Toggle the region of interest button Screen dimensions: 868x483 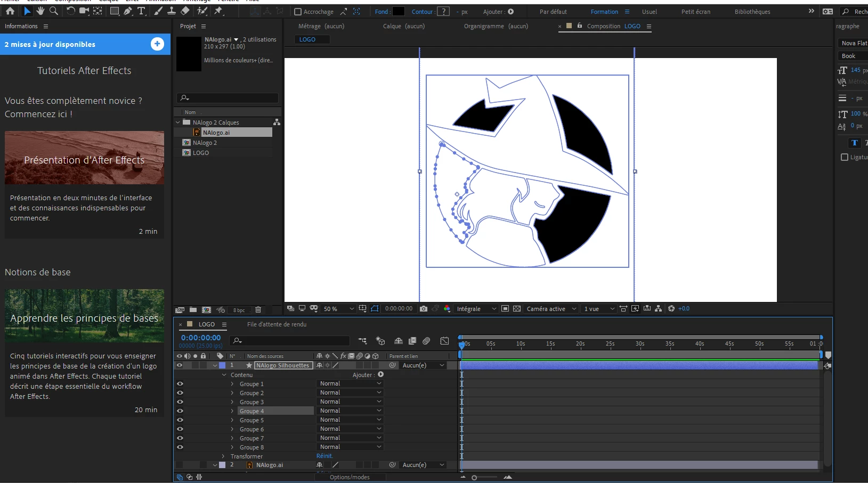tap(505, 309)
